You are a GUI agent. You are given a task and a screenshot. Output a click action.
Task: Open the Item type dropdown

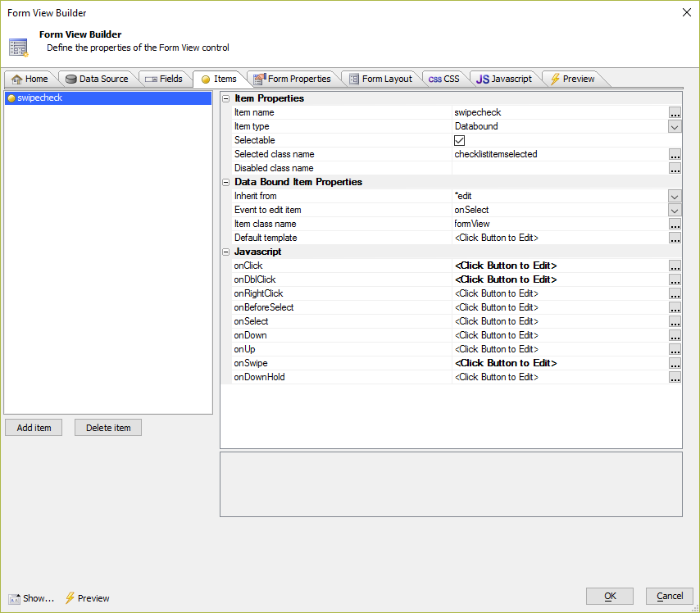(x=675, y=127)
